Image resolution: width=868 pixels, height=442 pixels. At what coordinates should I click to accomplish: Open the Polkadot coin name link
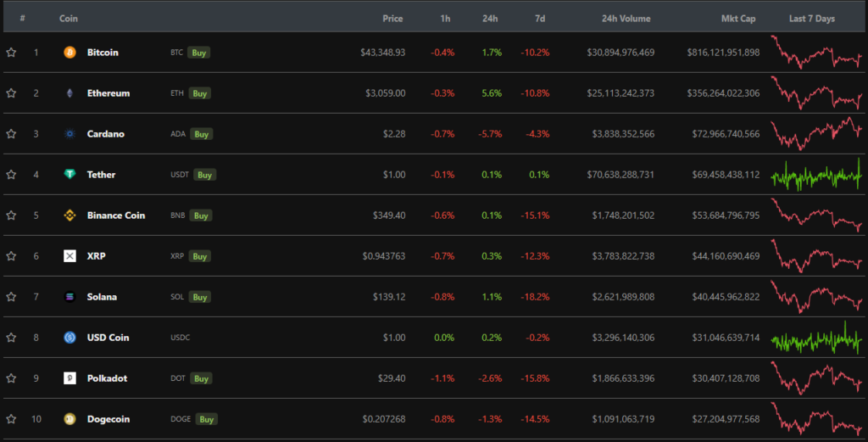coord(107,378)
